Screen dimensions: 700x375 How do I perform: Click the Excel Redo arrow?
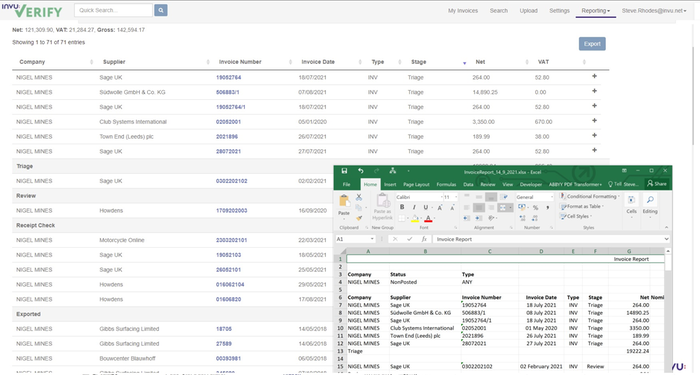[x=376, y=171]
